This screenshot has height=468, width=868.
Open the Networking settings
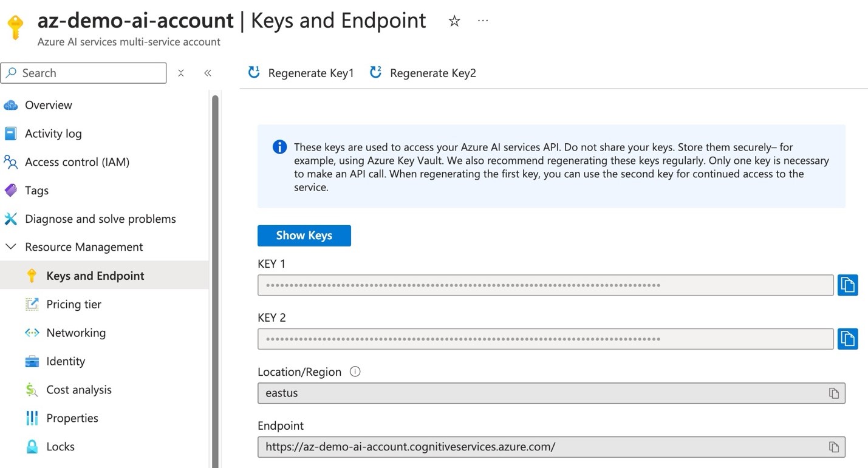click(x=73, y=333)
